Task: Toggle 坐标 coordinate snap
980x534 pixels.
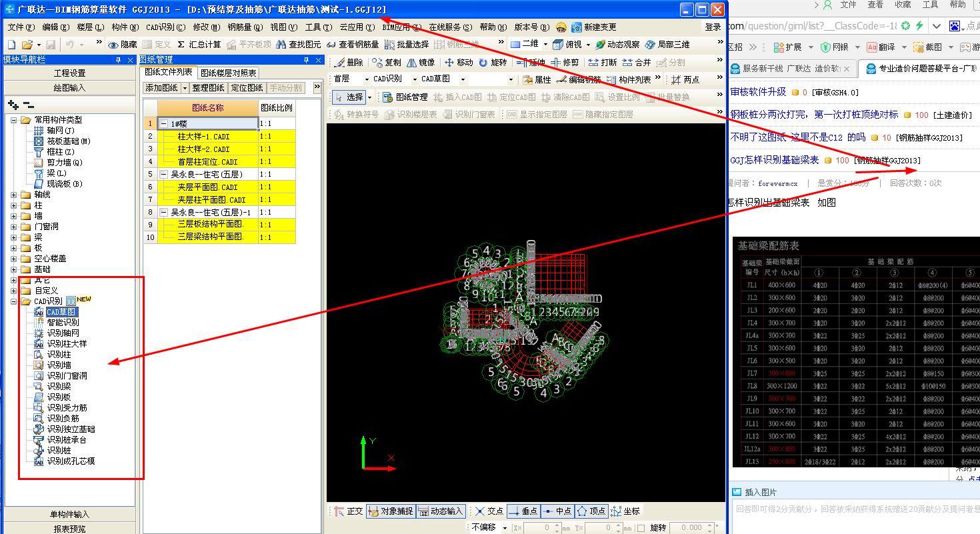Action: 625,511
